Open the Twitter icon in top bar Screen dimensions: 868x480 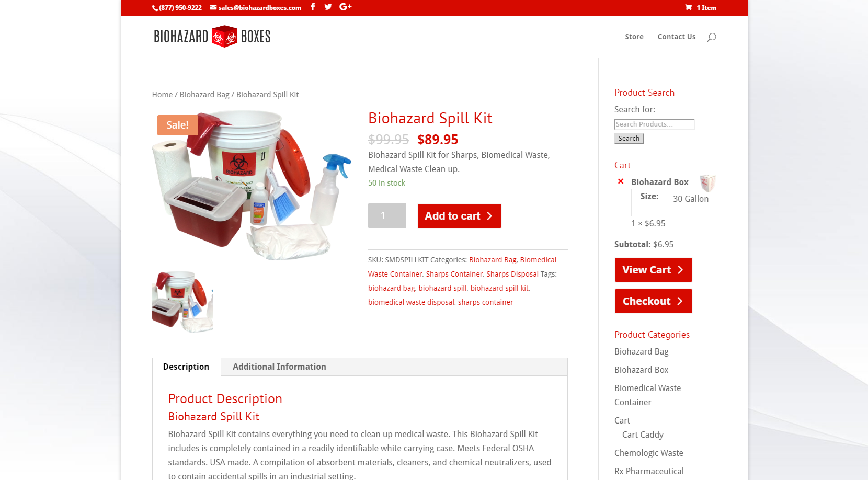coord(328,7)
